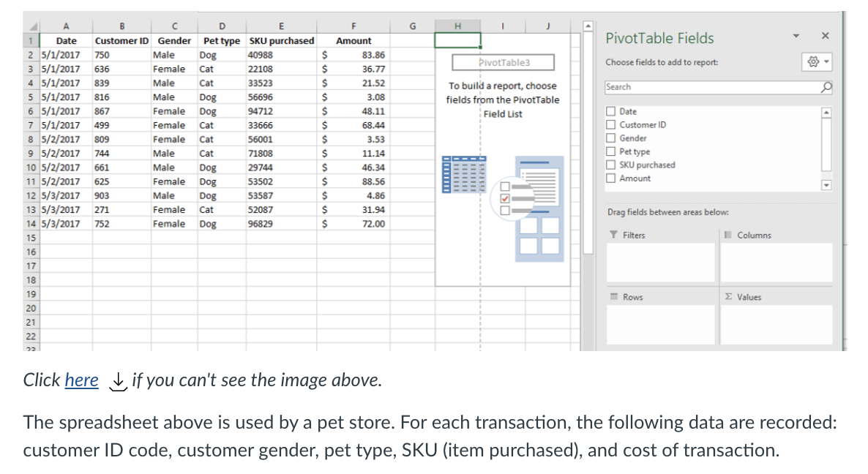Image resolution: width=868 pixels, height=474 pixels.
Task: Click the download arrow icon next to 'here'
Action: (x=117, y=381)
